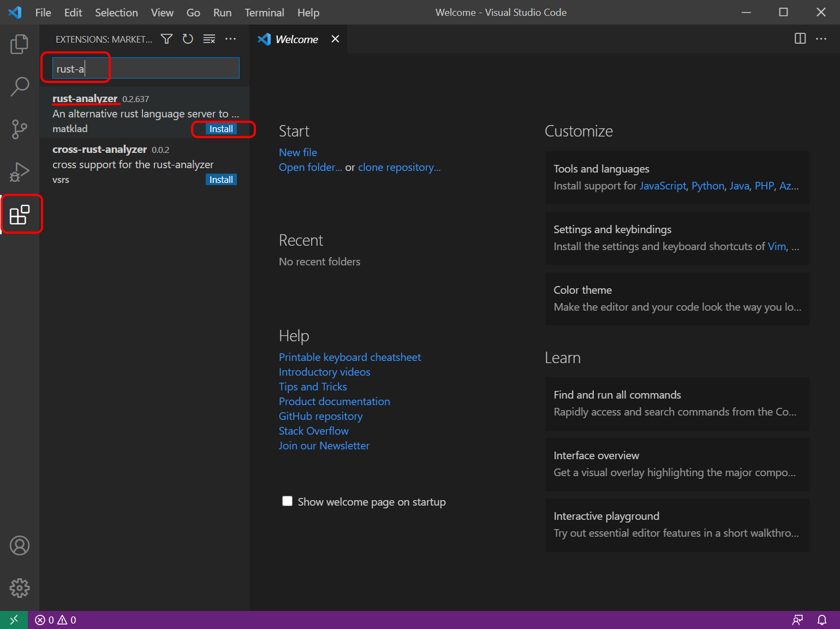Open Product documentation link
Image resolution: width=840 pixels, height=629 pixels.
(x=334, y=401)
